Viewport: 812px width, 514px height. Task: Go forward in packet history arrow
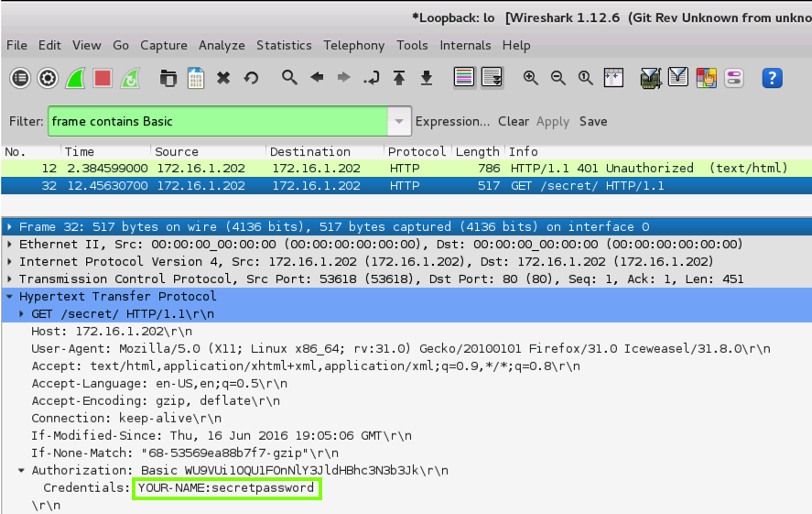[x=344, y=78]
